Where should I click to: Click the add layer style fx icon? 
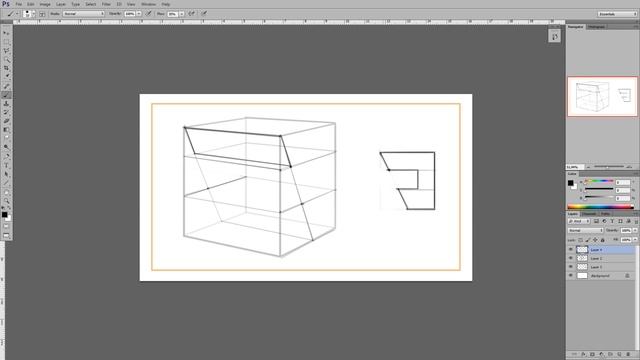[583, 354]
